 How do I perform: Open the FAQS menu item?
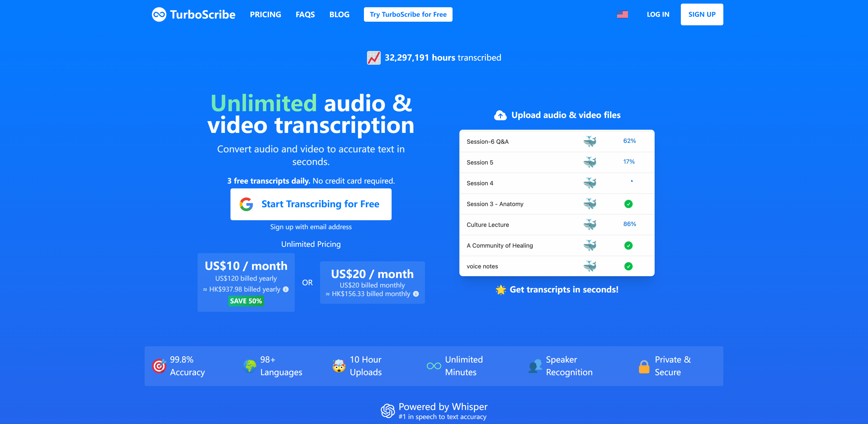click(x=305, y=14)
